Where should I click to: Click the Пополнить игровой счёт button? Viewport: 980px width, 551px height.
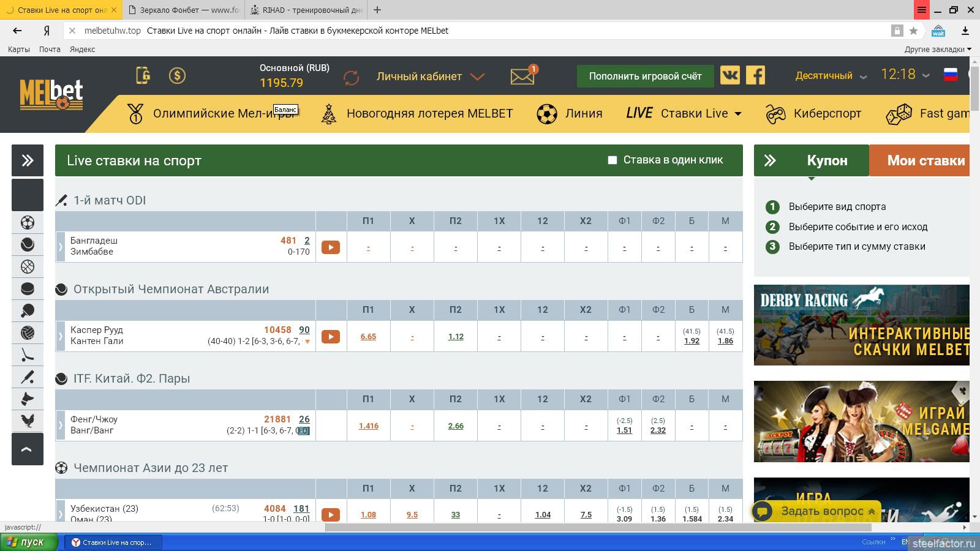(x=645, y=76)
